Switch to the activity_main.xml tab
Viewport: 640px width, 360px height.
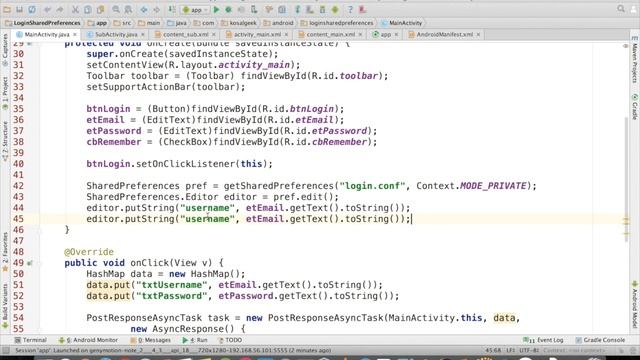tap(257, 34)
